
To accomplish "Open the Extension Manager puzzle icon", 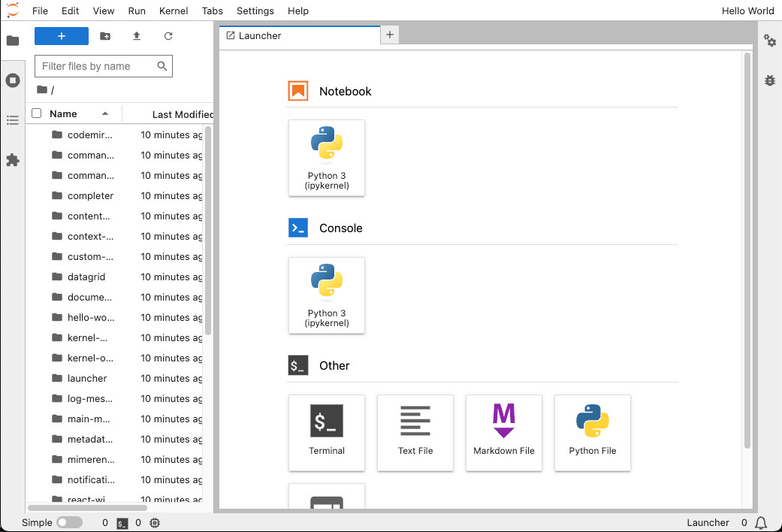I will pos(13,160).
